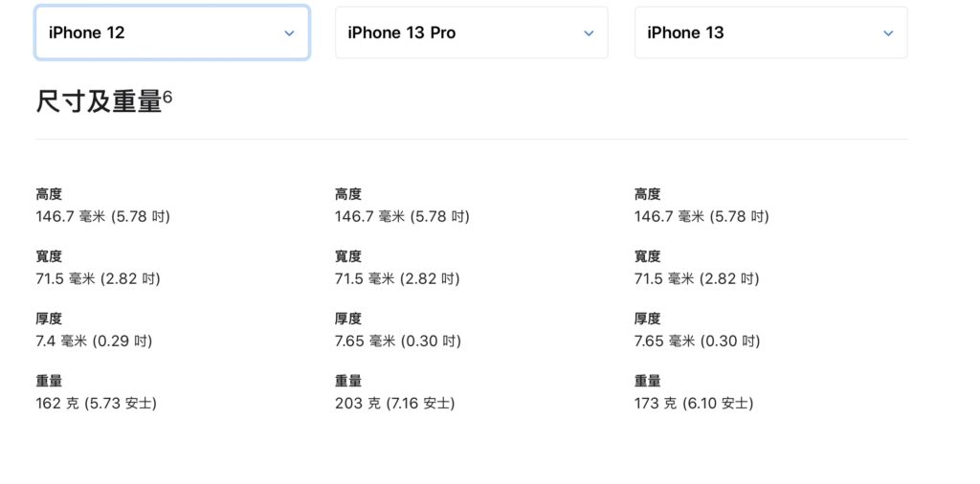Click 厚度 label in the iPhone 13 column
The image size is (980, 484).
point(648,319)
